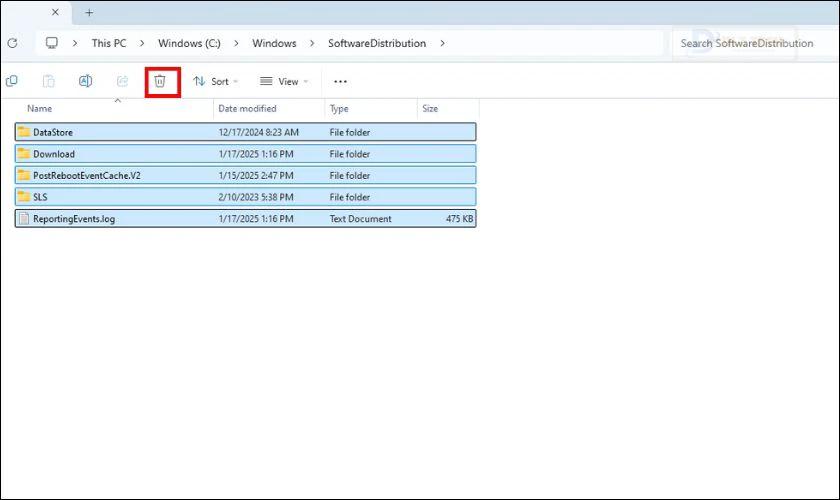This screenshot has width=840, height=500.
Task: Click the Paste toolbar icon
Action: point(49,81)
